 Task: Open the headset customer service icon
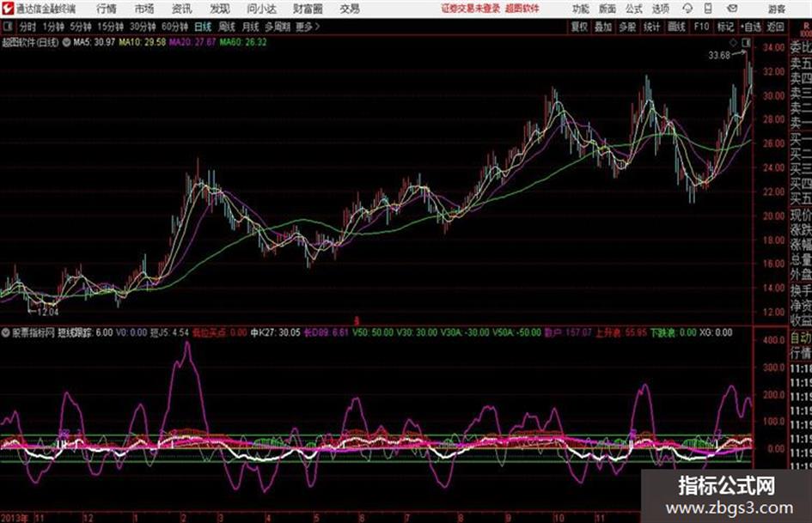click(x=687, y=9)
